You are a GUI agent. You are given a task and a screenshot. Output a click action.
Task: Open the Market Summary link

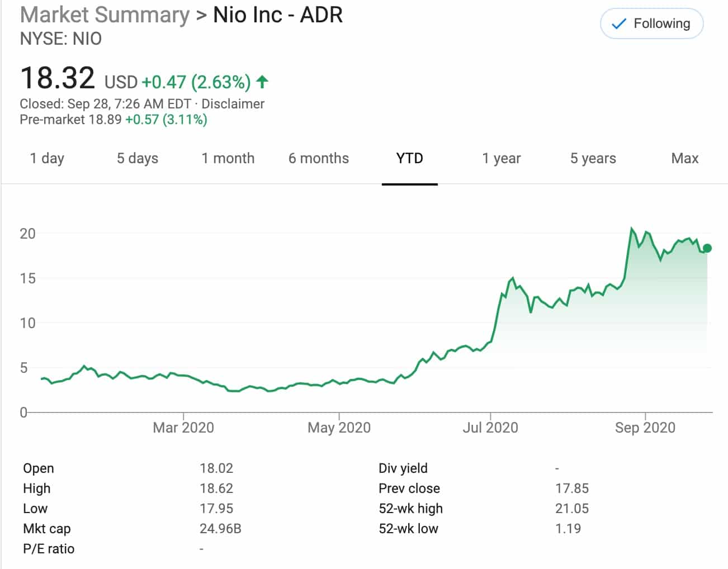105,15
